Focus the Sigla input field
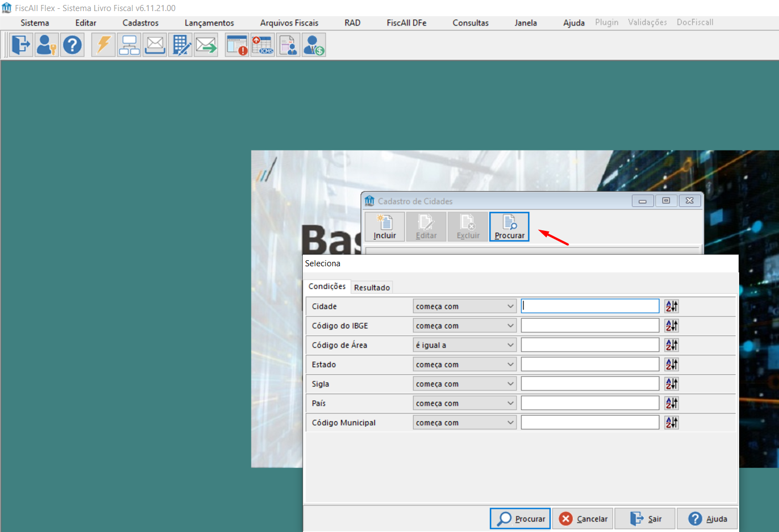The width and height of the screenshot is (779, 532). pyautogui.click(x=590, y=384)
